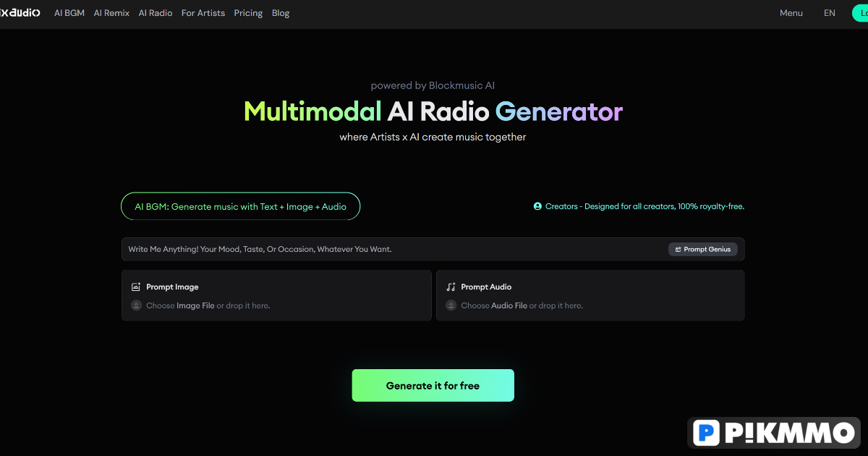Image resolution: width=868 pixels, height=456 pixels.
Task: Click the Creators royalty-free info text
Action: coord(644,206)
